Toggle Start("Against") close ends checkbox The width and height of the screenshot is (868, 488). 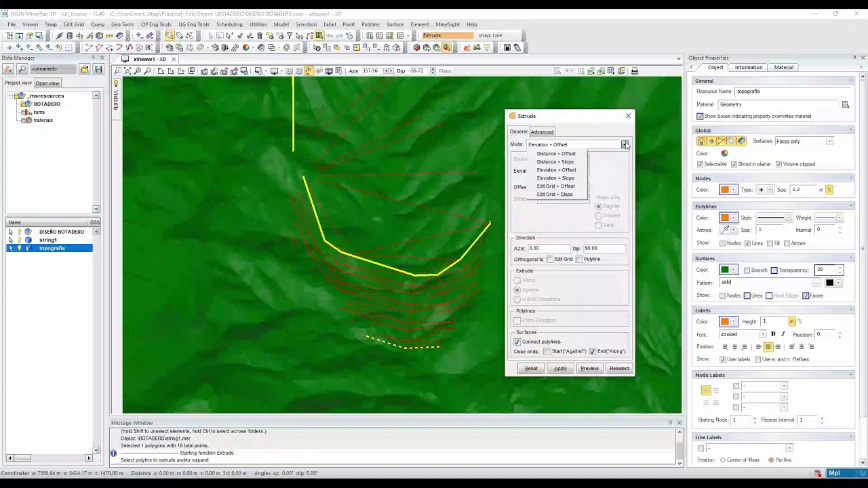547,351
